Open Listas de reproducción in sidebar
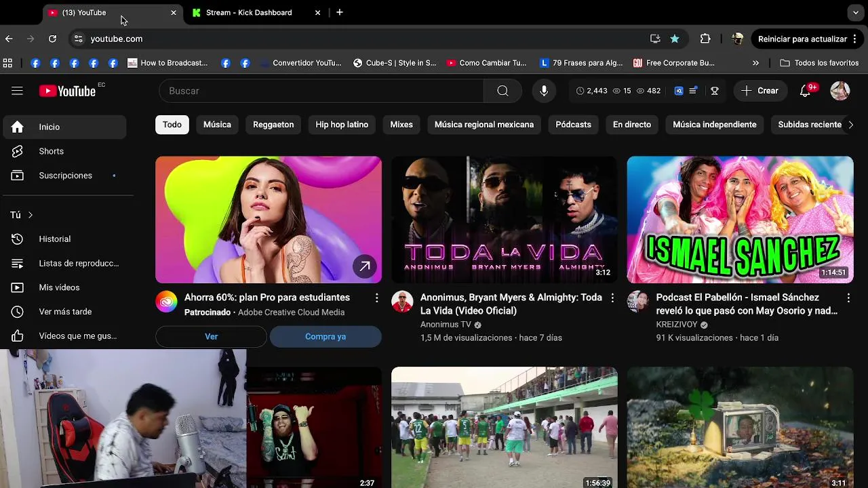Image resolution: width=868 pixels, height=488 pixels. tap(64, 264)
